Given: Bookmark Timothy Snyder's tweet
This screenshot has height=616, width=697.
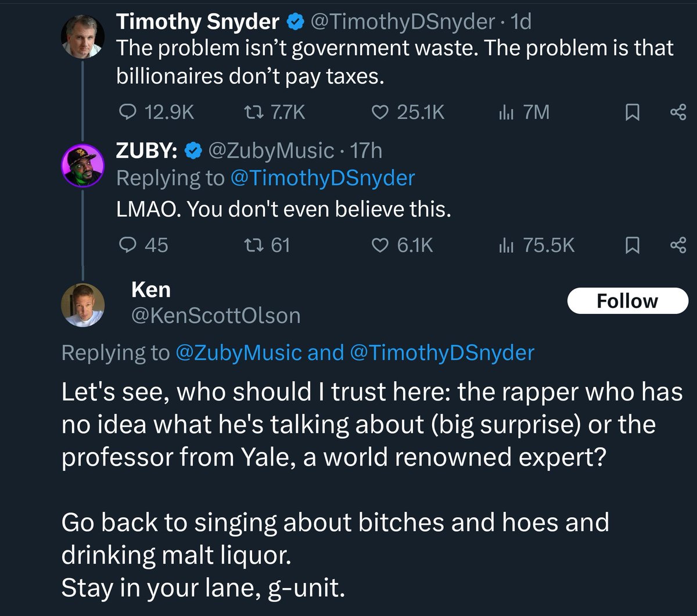Looking at the screenshot, I should pyautogui.click(x=633, y=112).
